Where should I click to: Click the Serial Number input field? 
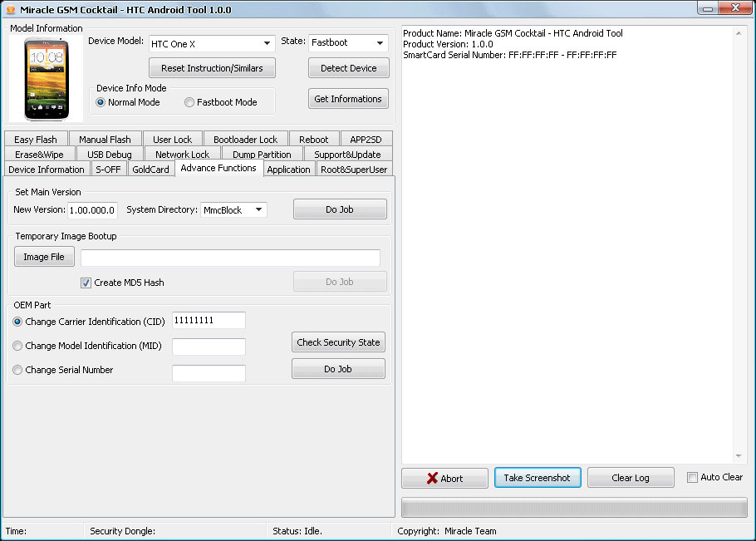coord(209,373)
